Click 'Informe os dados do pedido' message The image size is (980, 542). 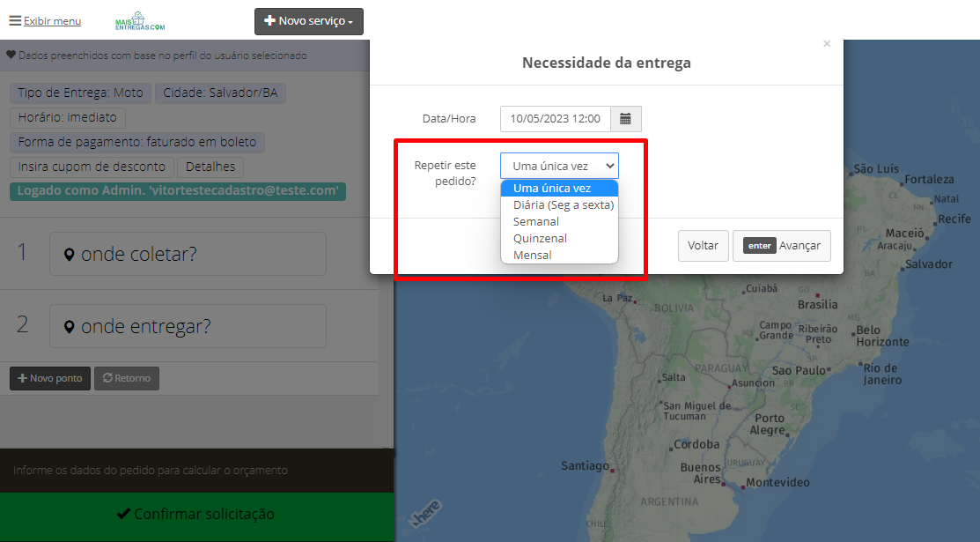pos(151,470)
